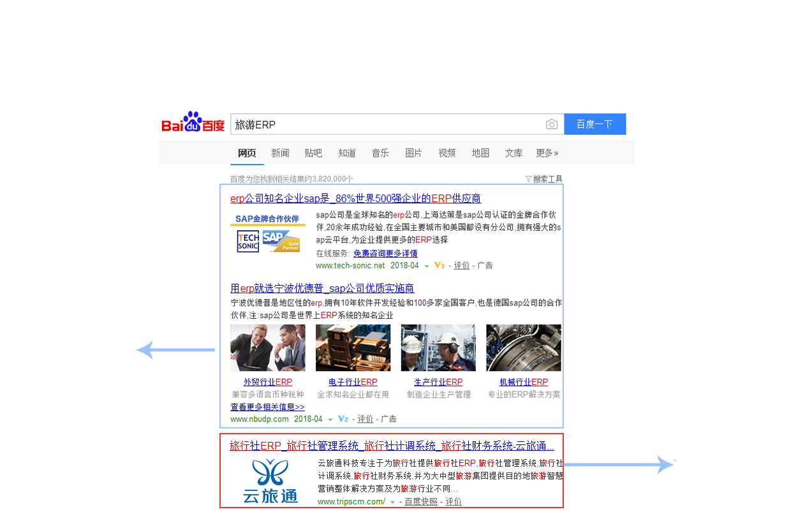This screenshot has height=512, width=812.
Task: Switch to the 音乐 tab
Action: click(380, 153)
